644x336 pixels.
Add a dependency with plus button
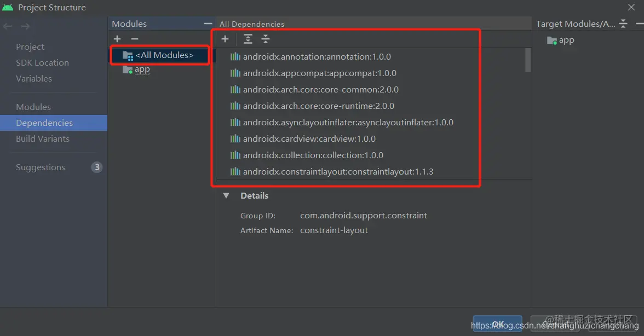point(225,39)
